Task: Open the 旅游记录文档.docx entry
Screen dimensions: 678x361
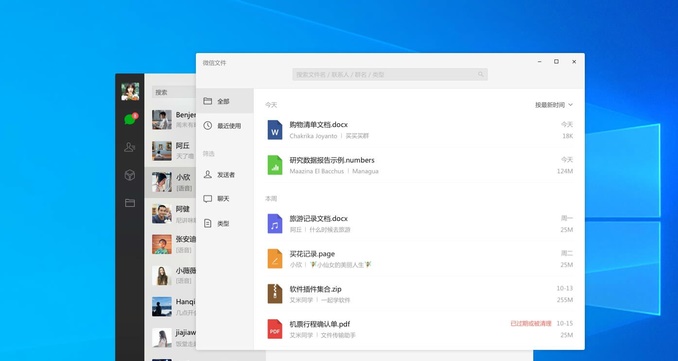Action: pos(419,224)
